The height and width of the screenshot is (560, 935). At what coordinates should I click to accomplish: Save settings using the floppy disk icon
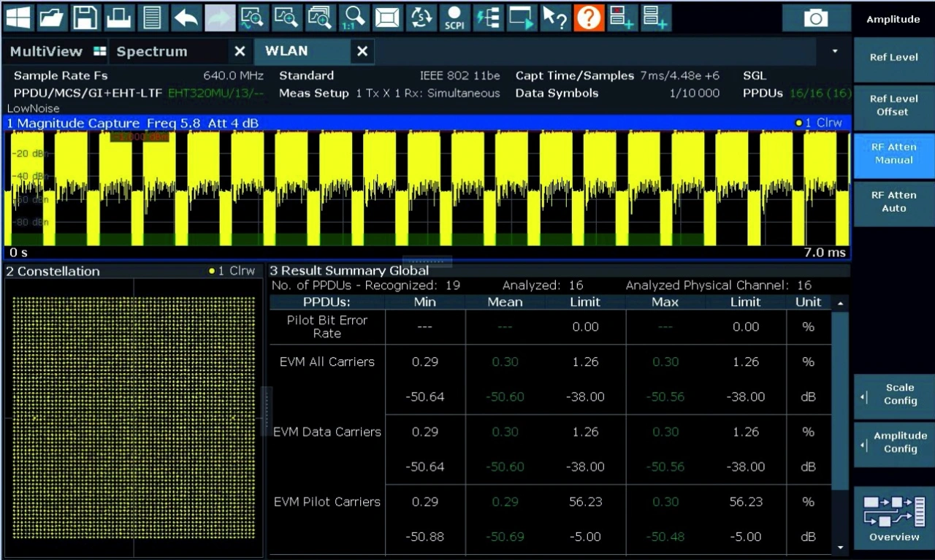(x=85, y=18)
